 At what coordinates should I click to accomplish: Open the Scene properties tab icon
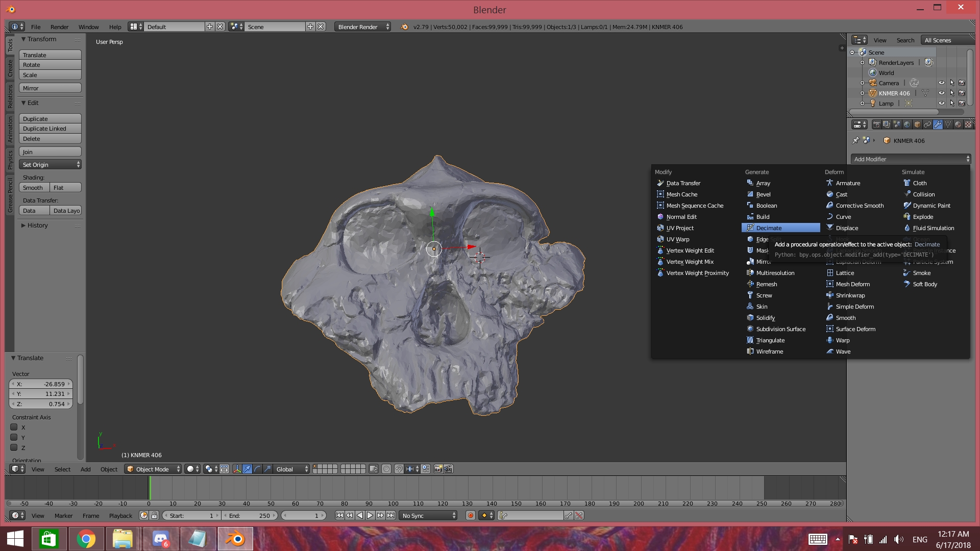point(897,125)
